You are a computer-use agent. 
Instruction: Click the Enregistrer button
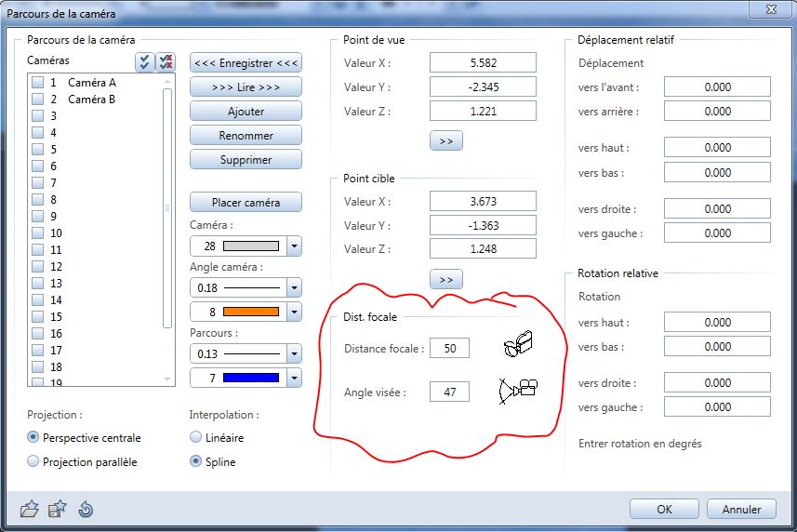click(246, 63)
